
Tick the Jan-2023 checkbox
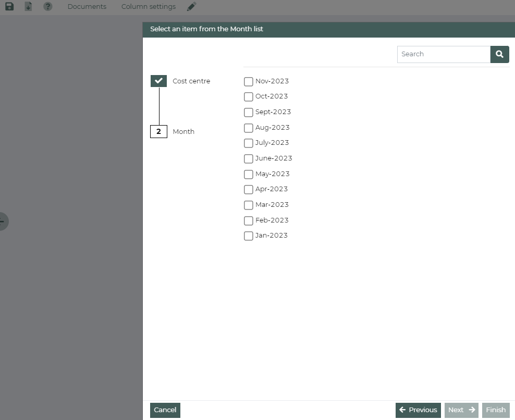pos(248,236)
